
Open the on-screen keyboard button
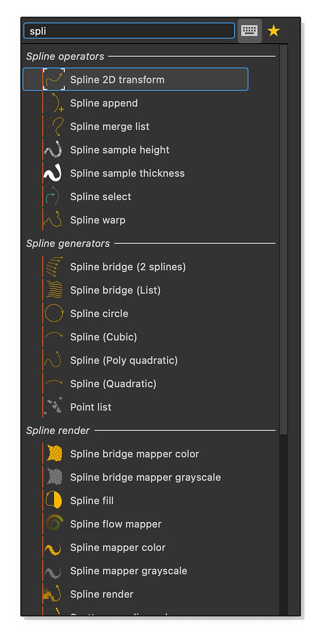coord(250,31)
